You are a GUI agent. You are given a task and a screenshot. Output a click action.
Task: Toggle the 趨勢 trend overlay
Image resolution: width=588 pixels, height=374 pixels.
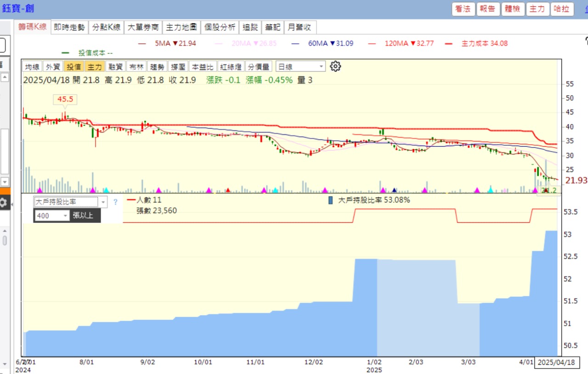pos(157,67)
